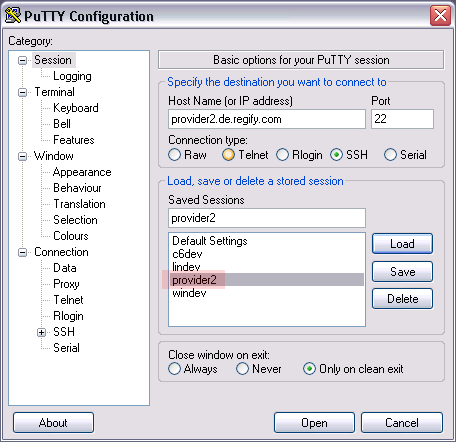Open the SSH connection
The width and height of the screenshot is (456, 442).
tap(314, 423)
